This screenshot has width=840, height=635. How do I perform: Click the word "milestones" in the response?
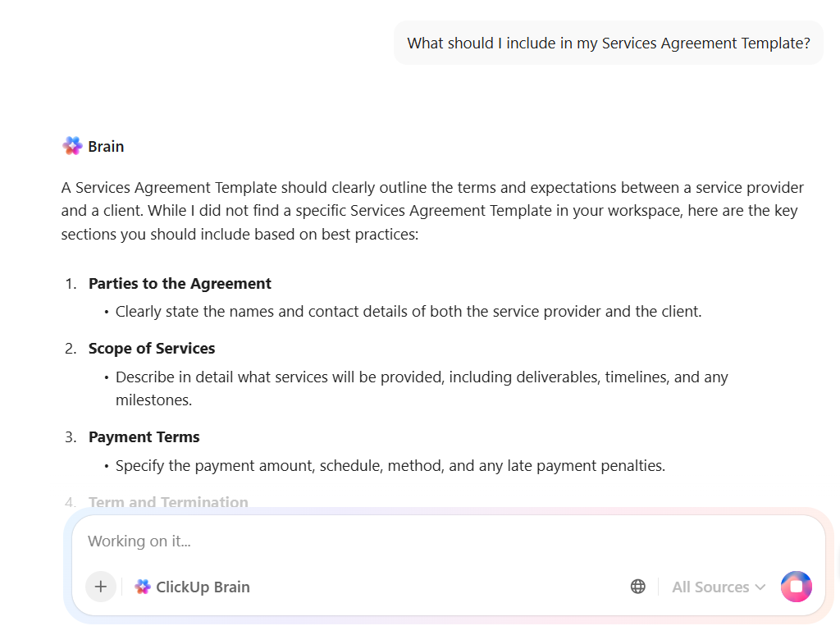click(x=153, y=400)
